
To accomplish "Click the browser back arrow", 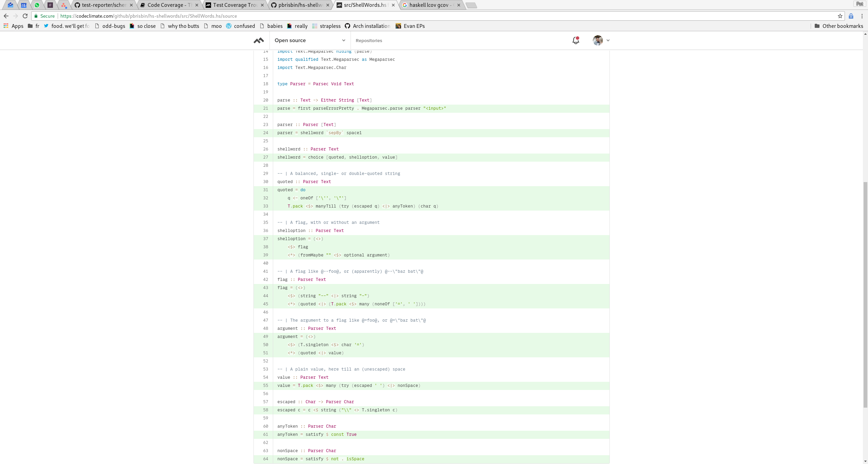I will (6, 16).
